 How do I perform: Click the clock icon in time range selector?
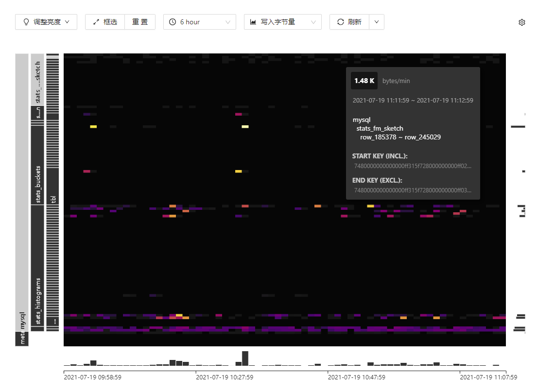173,22
